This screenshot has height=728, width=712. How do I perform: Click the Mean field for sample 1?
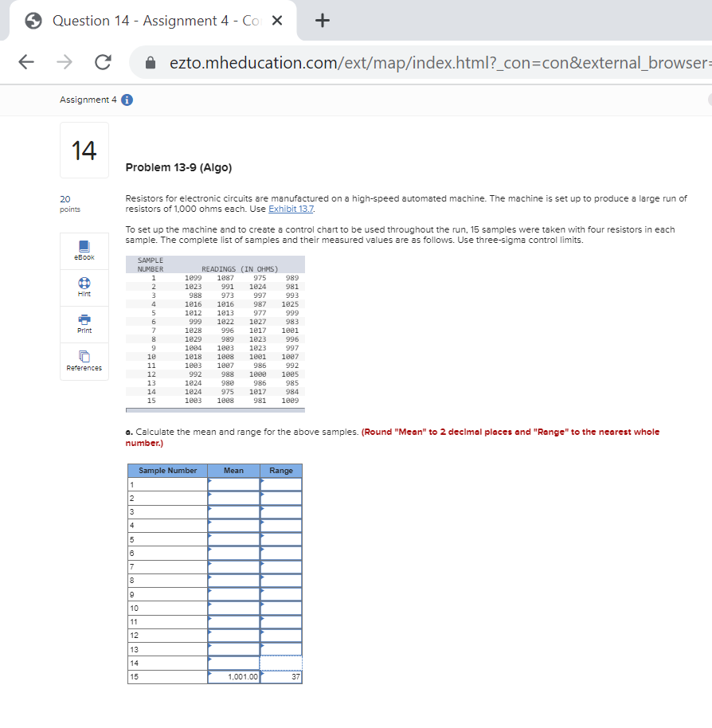234,485
